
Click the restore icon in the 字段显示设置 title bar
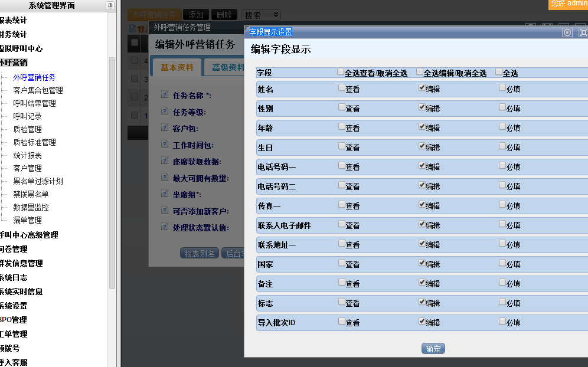coord(567,32)
